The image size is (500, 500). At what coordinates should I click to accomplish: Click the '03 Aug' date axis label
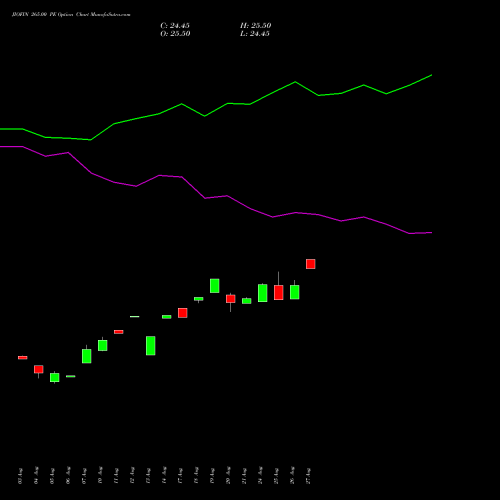21,476
